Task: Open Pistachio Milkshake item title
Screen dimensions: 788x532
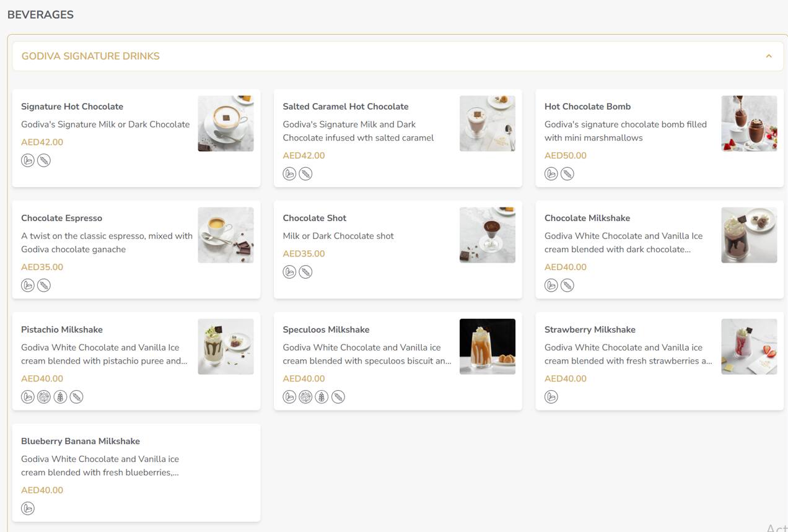Action: click(x=62, y=329)
